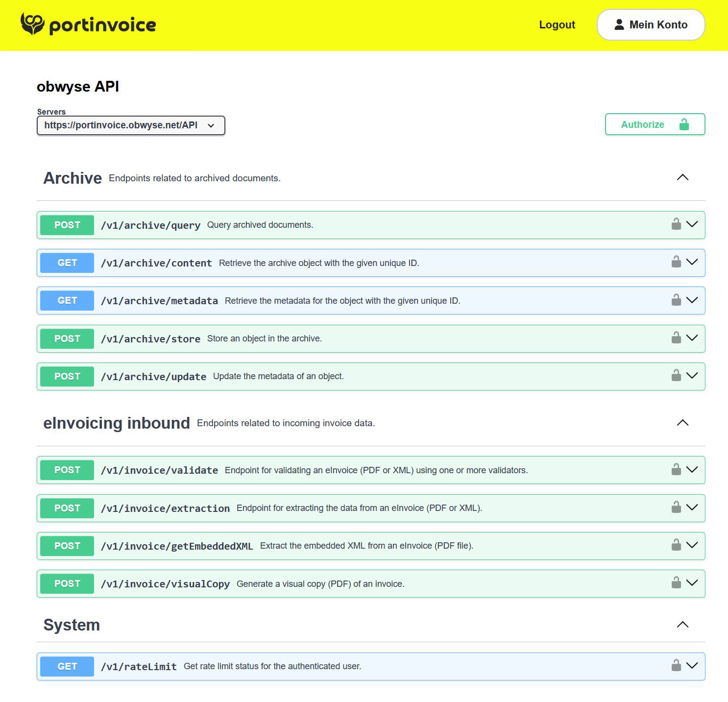This screenshot has width=728, height=702.
Task: Expand /v1/archive/content with its chevron
Action: pyautogui.click(x=692, y=262)
